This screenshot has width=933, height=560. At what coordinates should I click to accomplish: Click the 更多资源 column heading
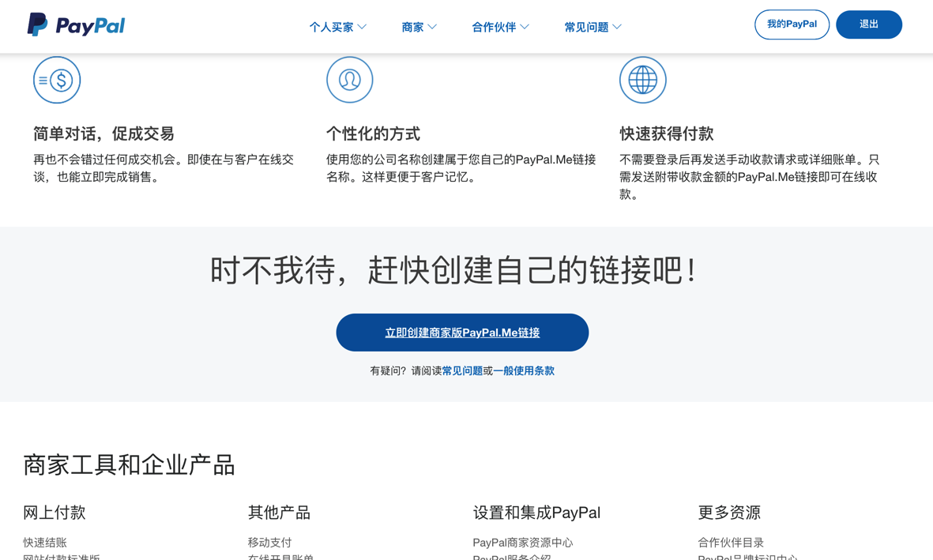tap(729, 513)
